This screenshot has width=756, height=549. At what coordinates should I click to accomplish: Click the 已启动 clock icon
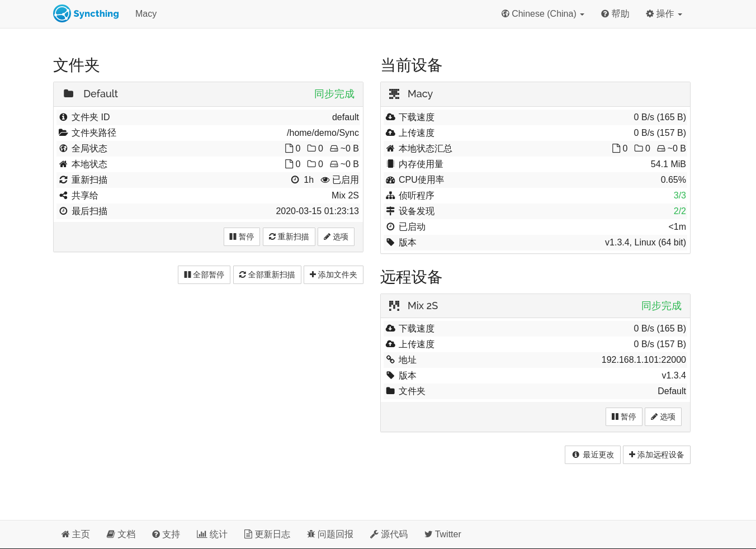(x=390, y=226)
